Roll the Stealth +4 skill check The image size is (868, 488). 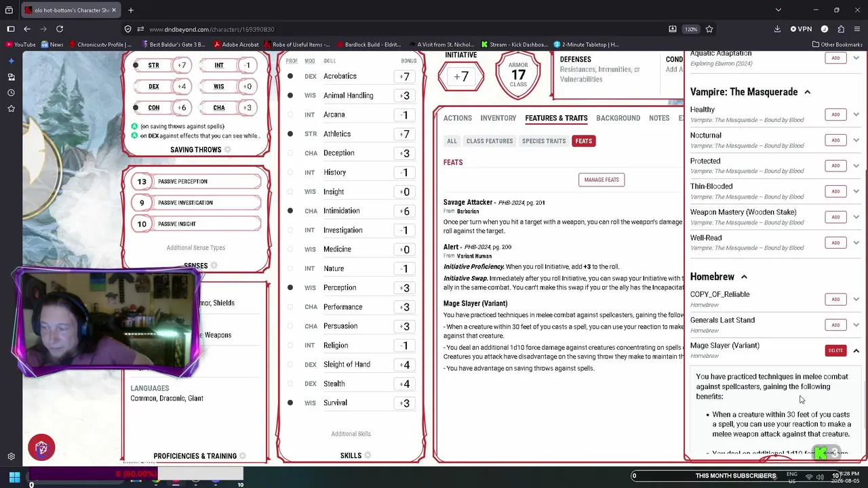tap(405, 384)
